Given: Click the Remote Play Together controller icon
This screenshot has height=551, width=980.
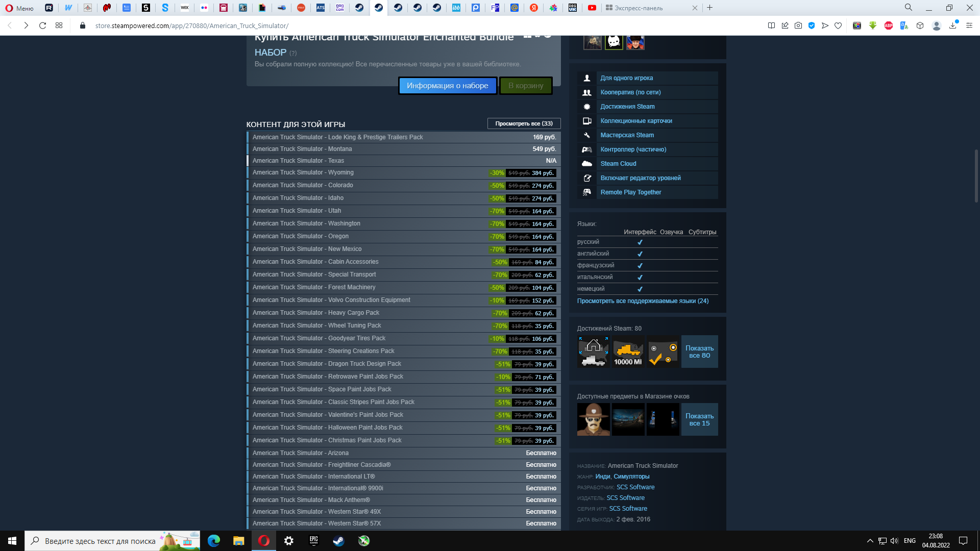Looking at the screenshot, I should [587, 192].
